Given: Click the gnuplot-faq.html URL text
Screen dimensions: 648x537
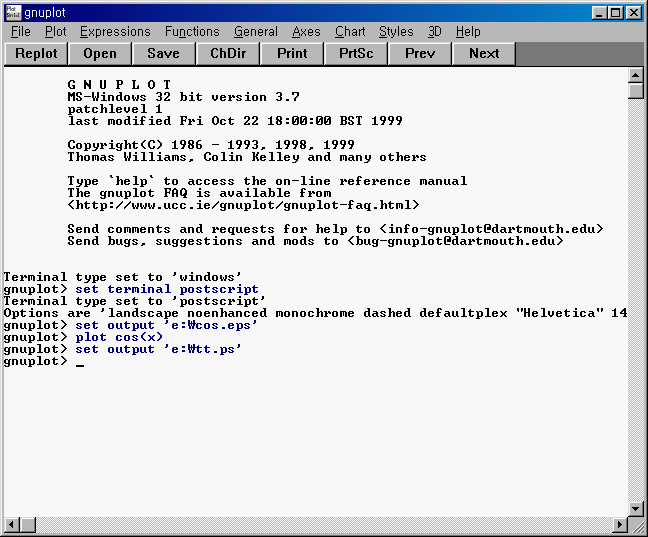Looking at the screenshot, I should point(243,205).
